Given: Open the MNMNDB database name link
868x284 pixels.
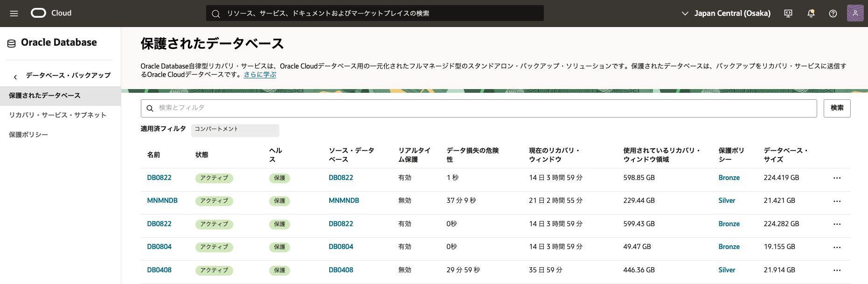Looking at the screenshot, I should pyautogui.click(x=162, y=201).
